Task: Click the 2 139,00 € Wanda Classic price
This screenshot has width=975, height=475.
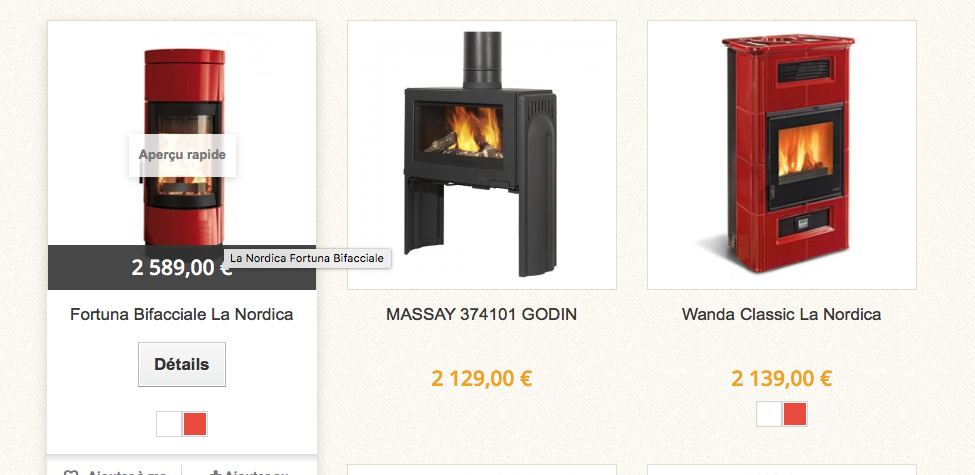Action: click(782, 378)
